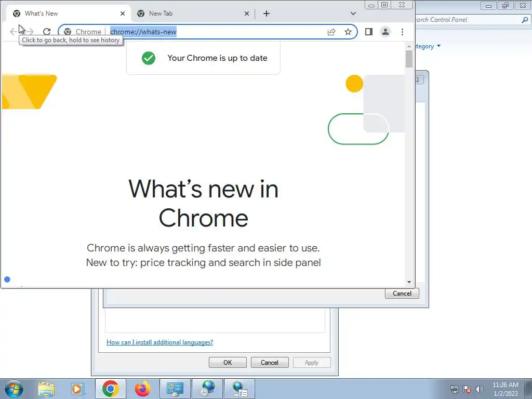Click 'Your Chrome is up to date' text
The image size is (532, 399).
[218, 58]
